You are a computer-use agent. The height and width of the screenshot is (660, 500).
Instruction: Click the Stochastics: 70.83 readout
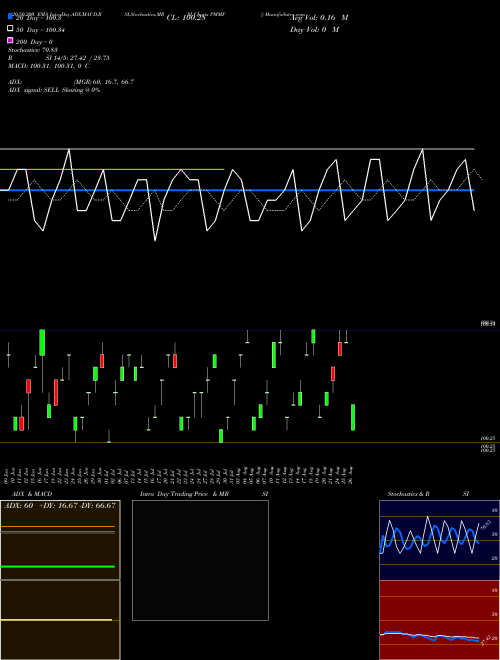click(32, 50)
